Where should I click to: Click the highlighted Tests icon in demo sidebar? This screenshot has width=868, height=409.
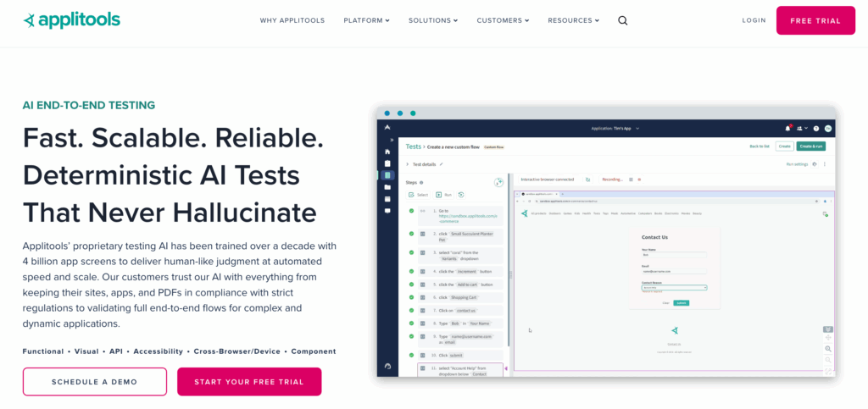click(x=387, y=175)
